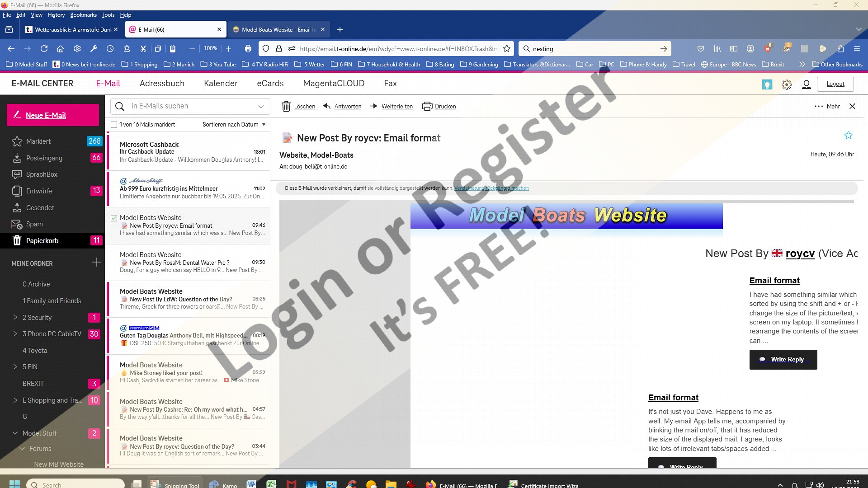Click the Löschen trash icon
The height and width of the screenshot is (488, 868).
point(286,107)
